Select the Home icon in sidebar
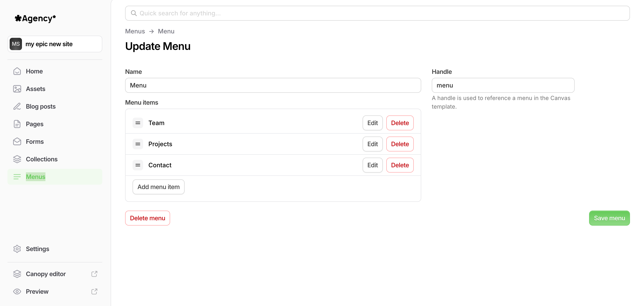 point(17,71)
